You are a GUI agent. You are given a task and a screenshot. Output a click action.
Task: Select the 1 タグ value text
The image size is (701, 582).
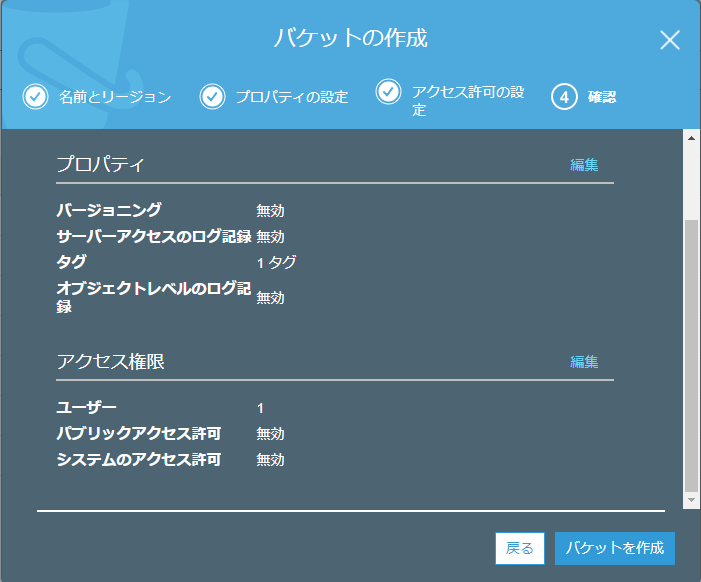coord(276,262)
